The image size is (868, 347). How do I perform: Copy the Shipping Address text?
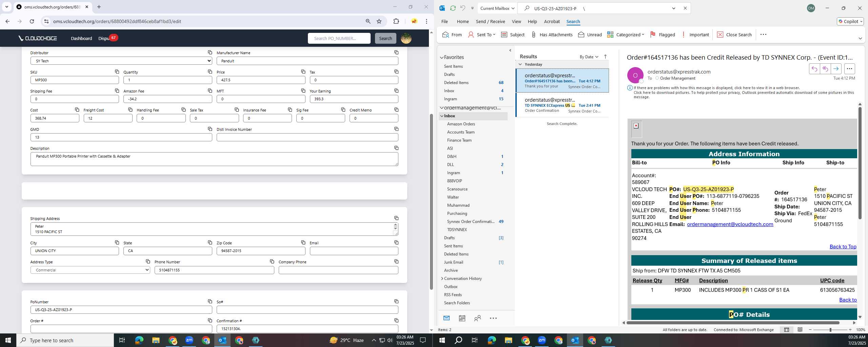click(x=396, y=218)
